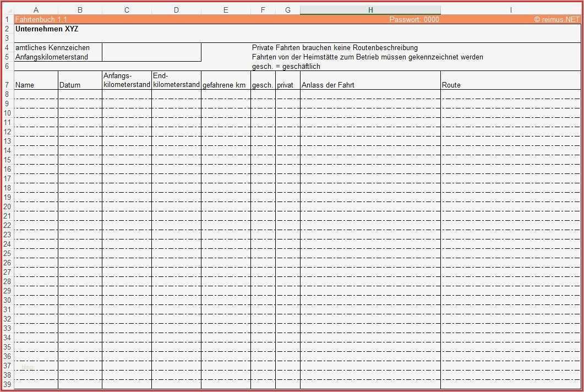Image resolution: width=584 pixels, height=392 pixels.
Task: Click the Select All corner triangle
Action: point(7,10)
